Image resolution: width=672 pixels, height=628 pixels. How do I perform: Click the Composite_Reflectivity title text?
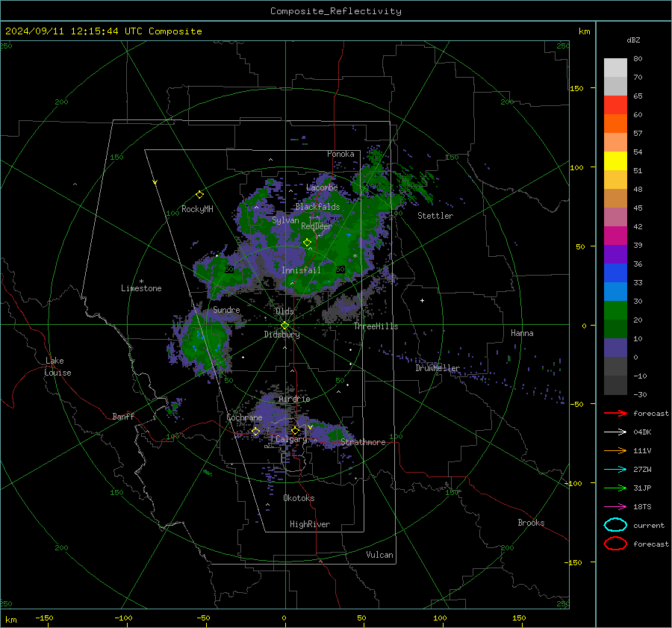(x=335, y=11)
